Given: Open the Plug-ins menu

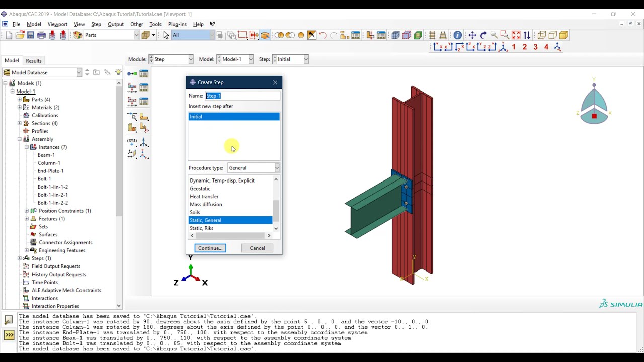Looking at the screenshot, I should tap(177, 24).
